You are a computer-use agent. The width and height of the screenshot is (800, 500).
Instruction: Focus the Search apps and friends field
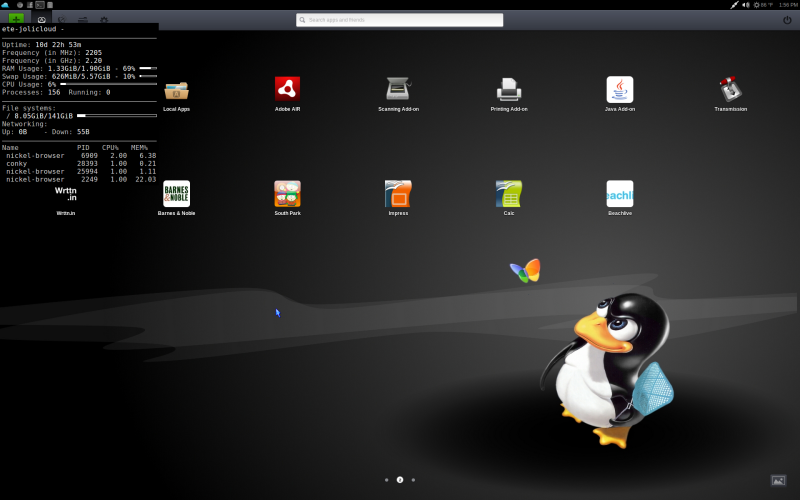399,20
